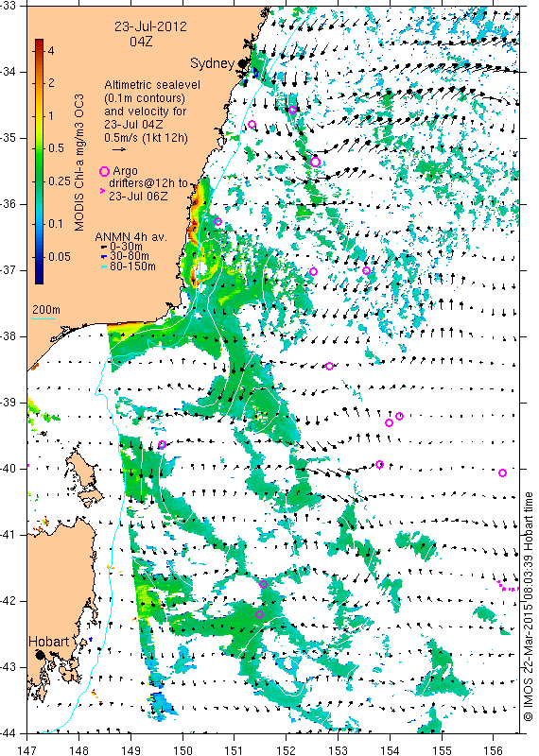Click the 'drifters@12h to' legend text
Image resolution: width=539 pixels, height=756 pixels.
point(148,183)
